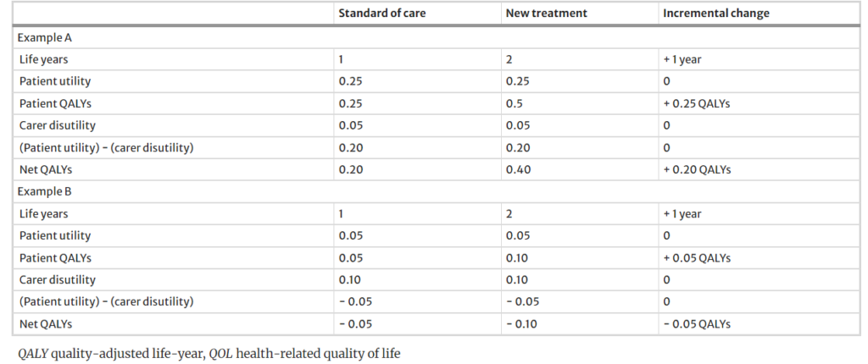Image resolution: width=868 pixels, height=364 pixels.
Task: Click 'Life years' label under Example A
Action: (x=43, y=59)
